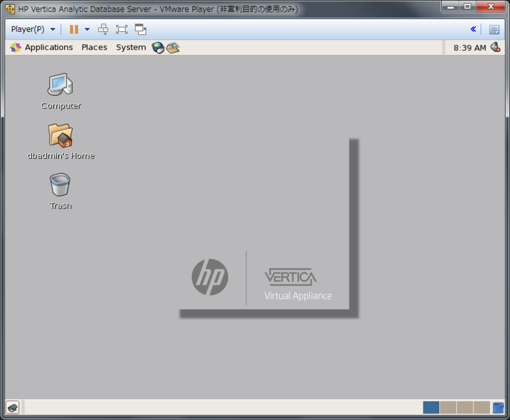Open dbadmin's Home folder
The image size is (510, 420).
pyautogui.click(x=61, y=141)
